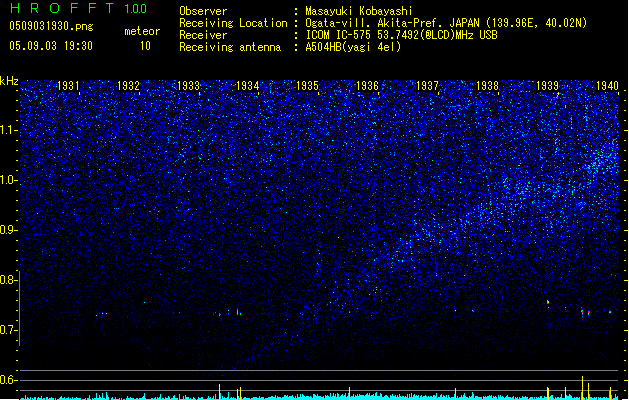Click the tallest yellow meteor spike before 1940
Image resolution: width=629 pixels, height=400 pixels.
click(582, 388)
